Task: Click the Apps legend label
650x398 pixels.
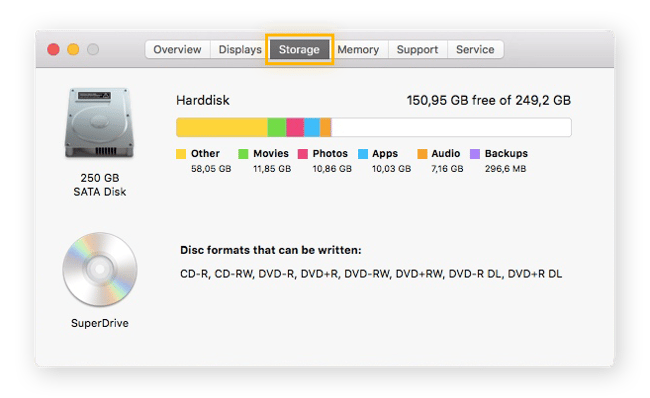Action: 385,154
